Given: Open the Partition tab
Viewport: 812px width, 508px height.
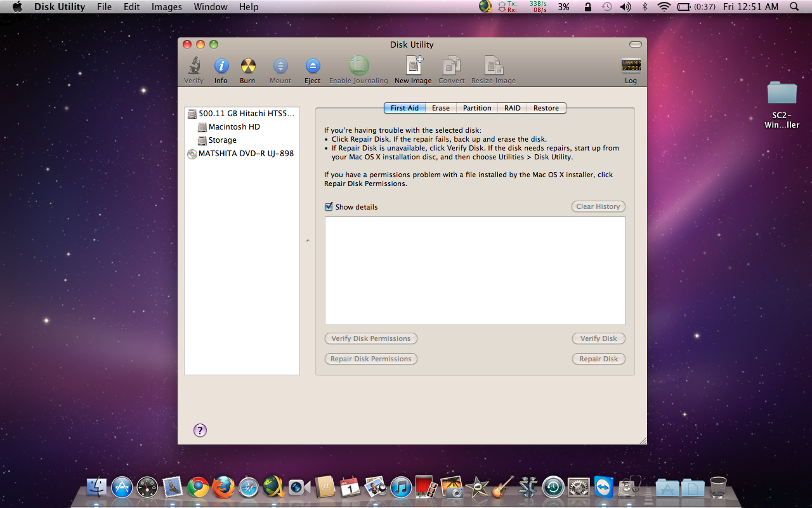Looking at the screenshot, I should tap(477, 108).
